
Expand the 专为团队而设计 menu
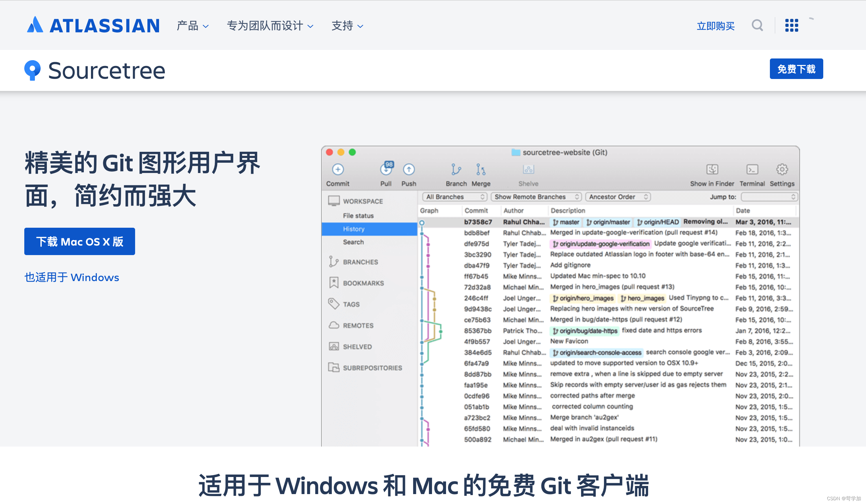[x=270, y=26]
